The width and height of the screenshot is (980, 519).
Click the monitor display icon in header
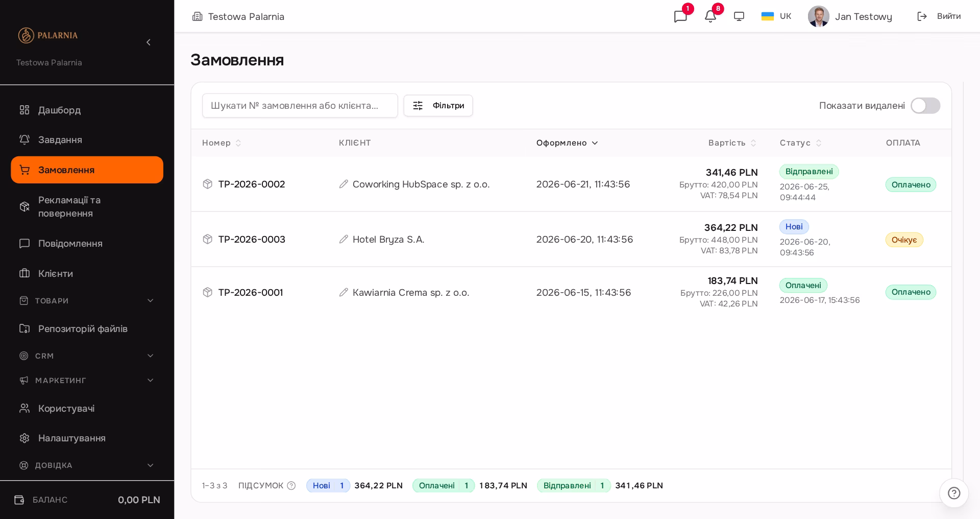tap(739, 16)
